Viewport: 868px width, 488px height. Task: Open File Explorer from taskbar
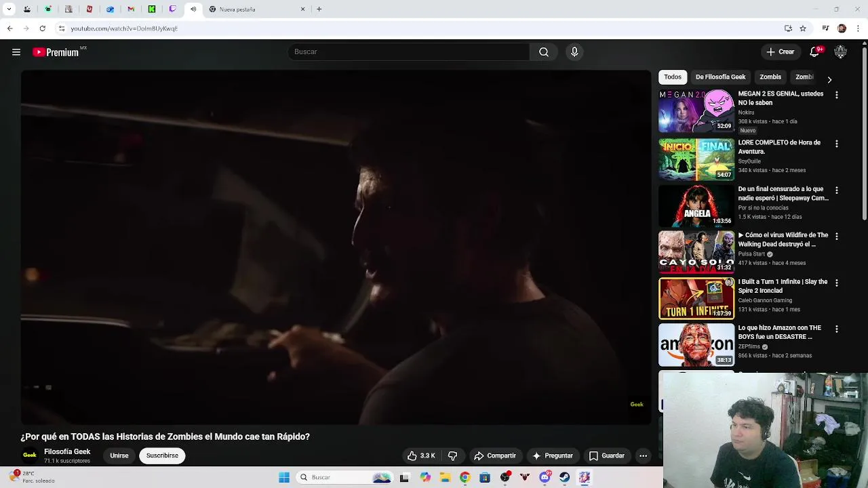[x=446, y=478]
